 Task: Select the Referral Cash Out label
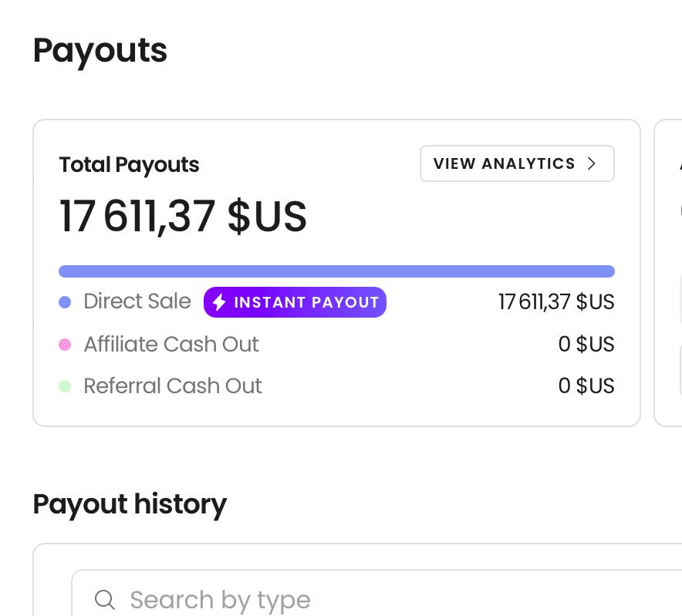pos(173,385)
